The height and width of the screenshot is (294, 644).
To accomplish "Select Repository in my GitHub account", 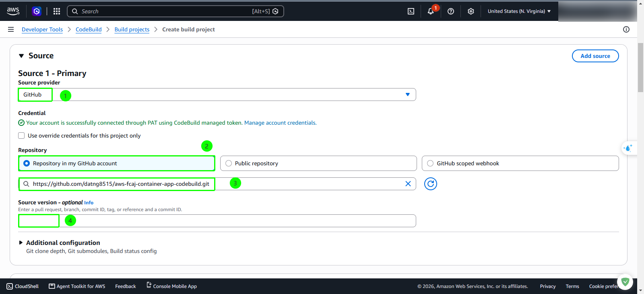I will [117, 163].
